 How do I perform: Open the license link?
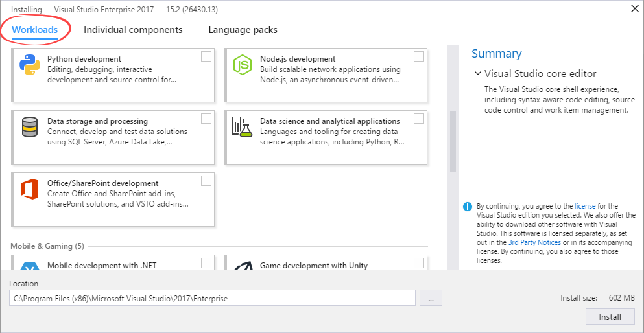tap(585, 206)
